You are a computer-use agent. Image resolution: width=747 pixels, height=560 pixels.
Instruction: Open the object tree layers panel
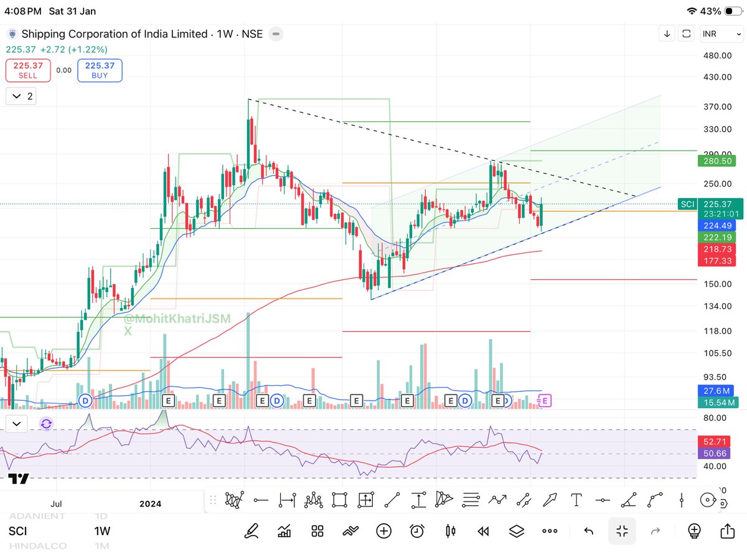(516, 531)
